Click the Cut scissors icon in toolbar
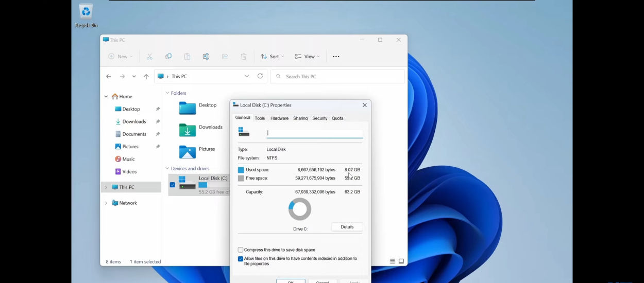Screen dimensions: 644x283 (149, 57)
